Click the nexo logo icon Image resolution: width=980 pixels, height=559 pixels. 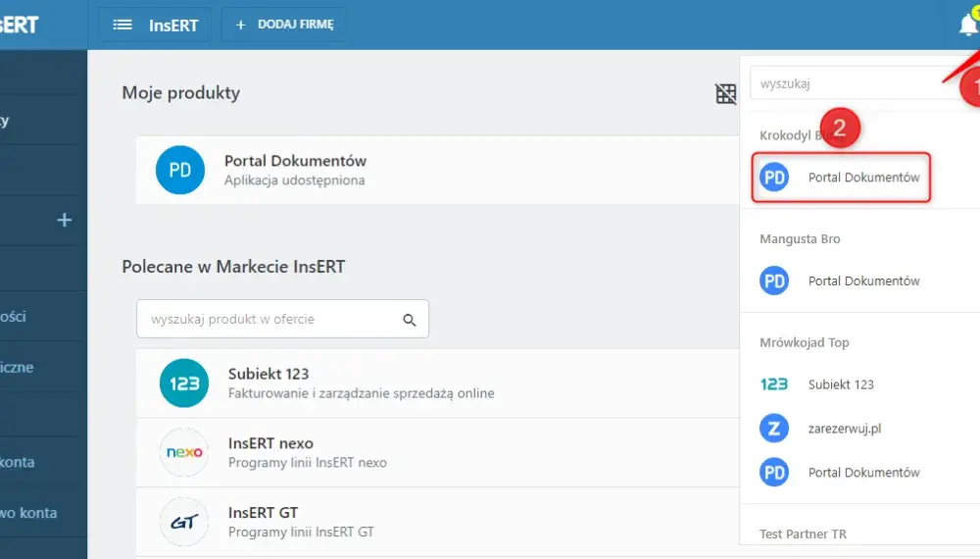click(x=184, y=452)
